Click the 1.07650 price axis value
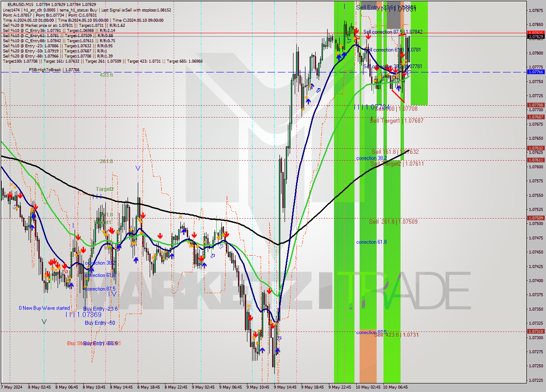Viewport: 546px width, 392px height. tap(536, 138)
